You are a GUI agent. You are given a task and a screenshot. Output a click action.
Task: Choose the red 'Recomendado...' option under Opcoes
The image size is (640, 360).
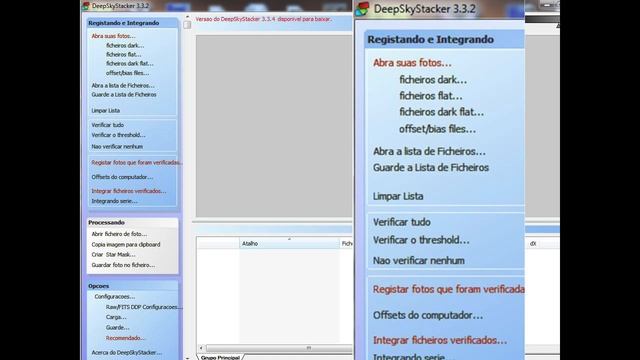tap(125, 338)
